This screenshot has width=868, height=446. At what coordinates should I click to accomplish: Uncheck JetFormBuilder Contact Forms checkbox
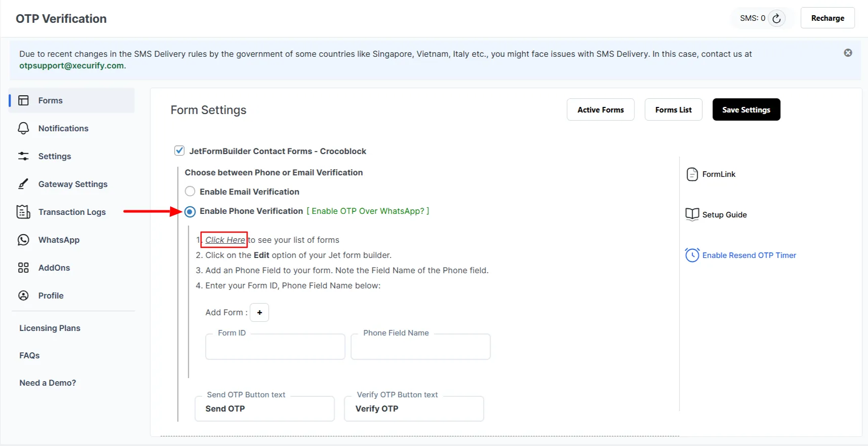pos(179,151)
